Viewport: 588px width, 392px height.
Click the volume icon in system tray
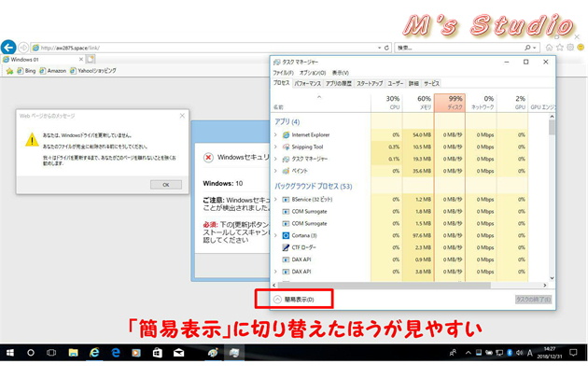pyautogui.click(x=519, y=353)
